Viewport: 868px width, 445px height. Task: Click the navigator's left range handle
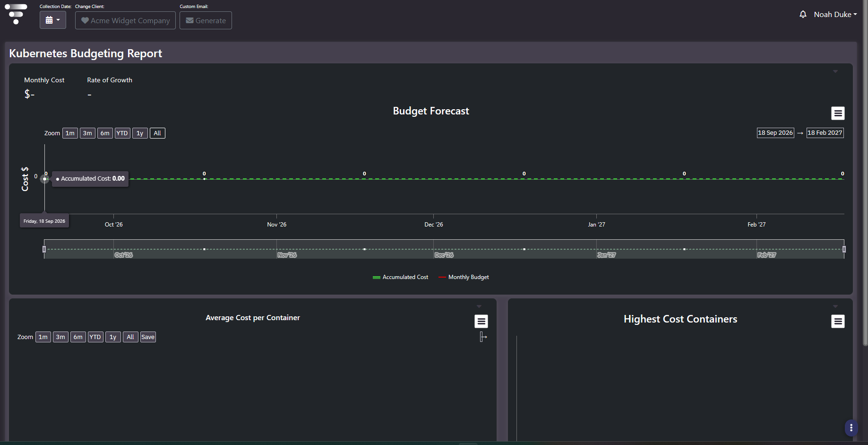coord(44,249)
